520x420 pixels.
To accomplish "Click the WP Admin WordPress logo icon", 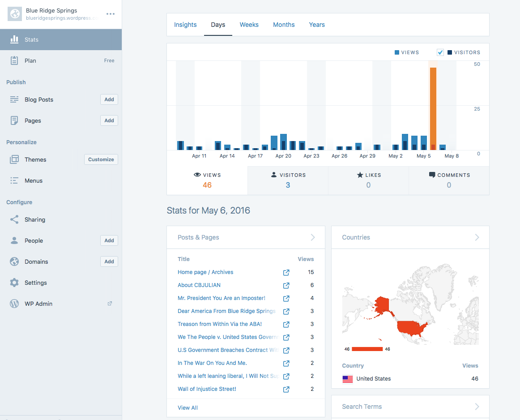I will click(x=14, y=304).
